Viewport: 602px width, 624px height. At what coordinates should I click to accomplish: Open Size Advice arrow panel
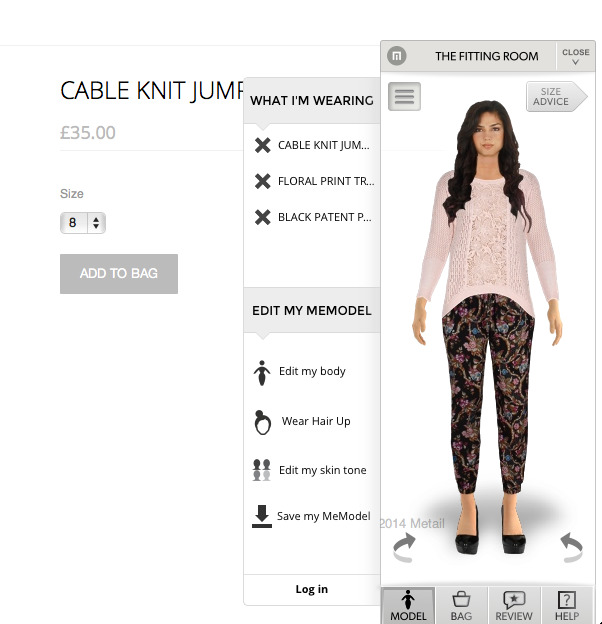[x=556, y=96]
